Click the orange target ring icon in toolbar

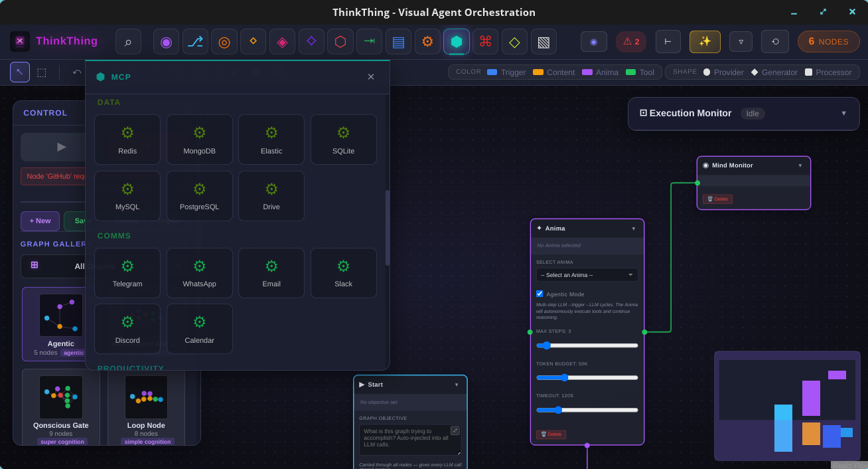(224, 42)
